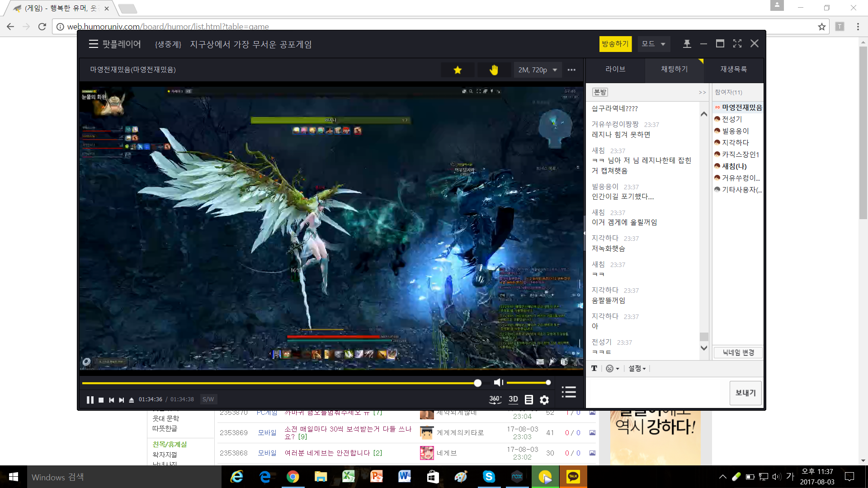868x488 pixels.
Task: Open PowerPoint from the taskbar
Action: (x=377, y=477)
